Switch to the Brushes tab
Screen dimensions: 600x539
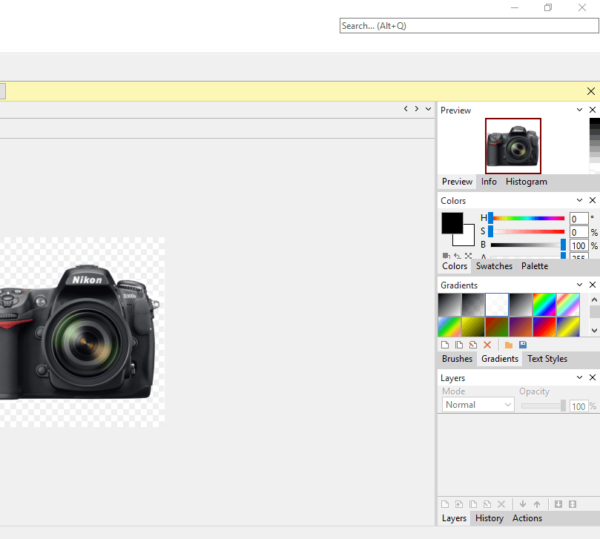pos(457,358)
